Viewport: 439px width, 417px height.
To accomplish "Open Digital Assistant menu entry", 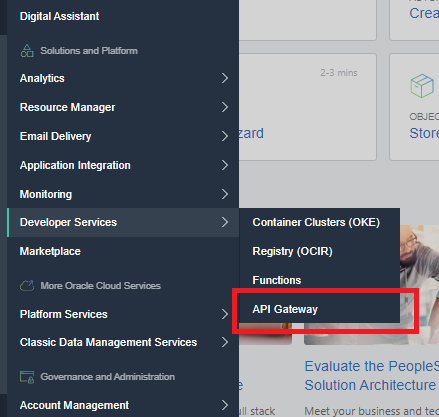I will (x=59, y=16).
